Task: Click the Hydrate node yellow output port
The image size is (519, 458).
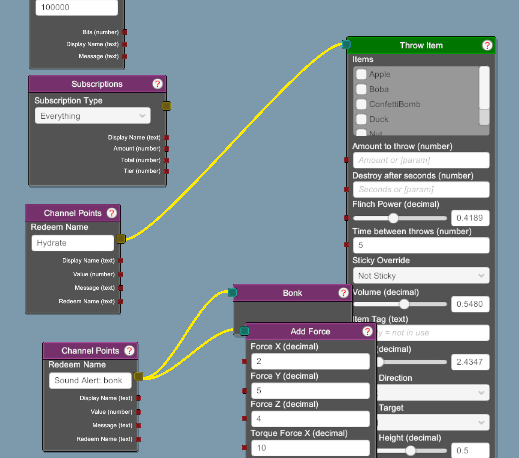Action: coord(121,239)
